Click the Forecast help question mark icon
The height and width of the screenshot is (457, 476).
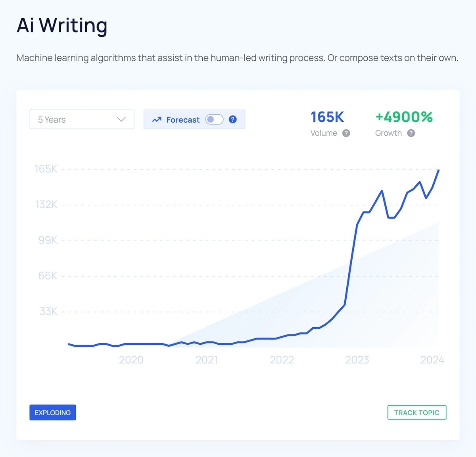coord(233,119)
